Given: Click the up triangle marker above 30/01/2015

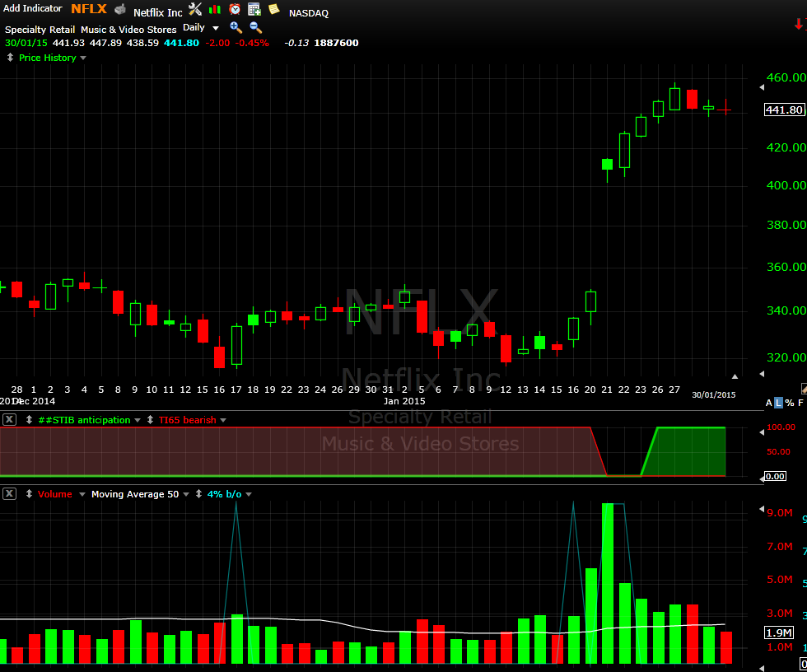Looking at the screenshot, I should [x=735, y=376].
